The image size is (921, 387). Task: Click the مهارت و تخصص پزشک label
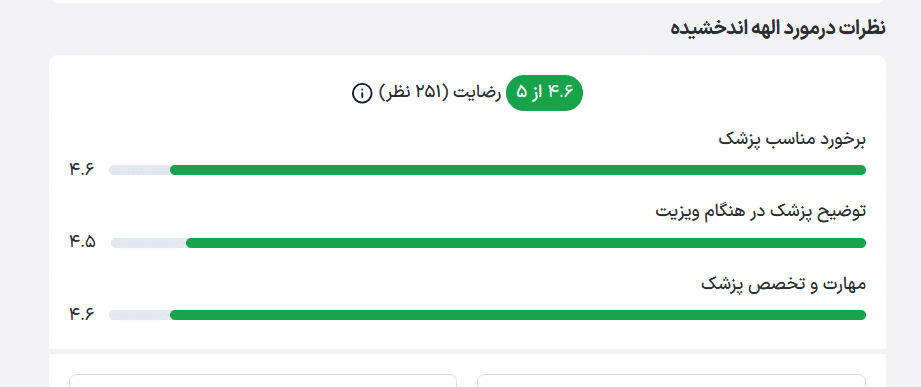point(784,284)
